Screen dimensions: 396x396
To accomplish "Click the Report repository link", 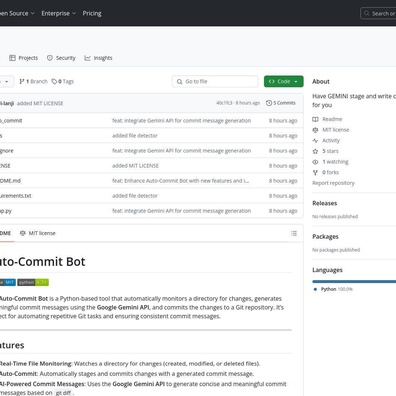I will pos(333,183).
